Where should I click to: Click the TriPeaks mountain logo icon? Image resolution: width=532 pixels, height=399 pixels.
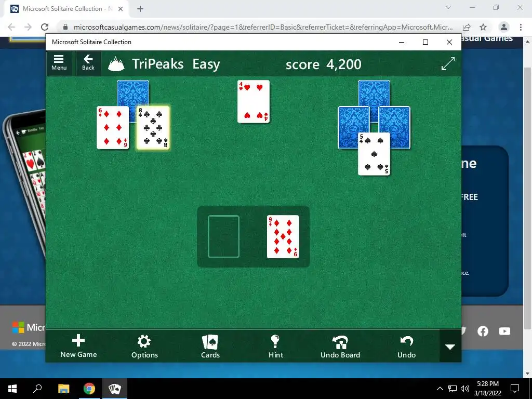(116, 64)
